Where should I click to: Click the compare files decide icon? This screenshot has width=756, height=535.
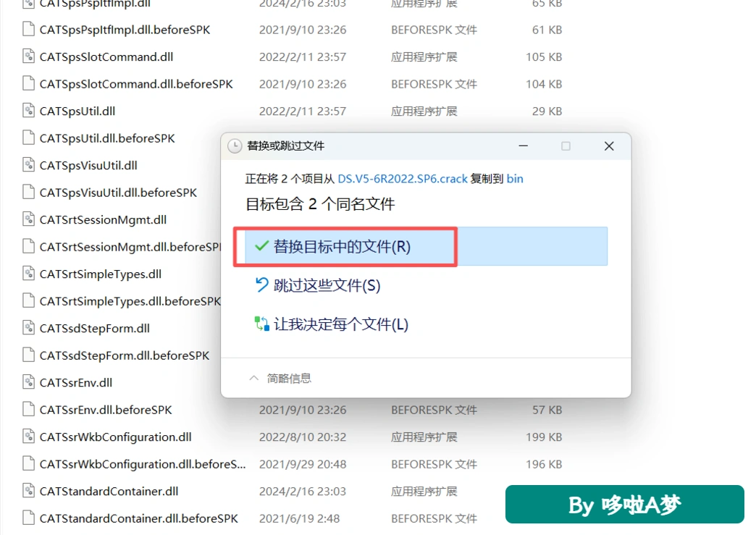tap(261, 324)
